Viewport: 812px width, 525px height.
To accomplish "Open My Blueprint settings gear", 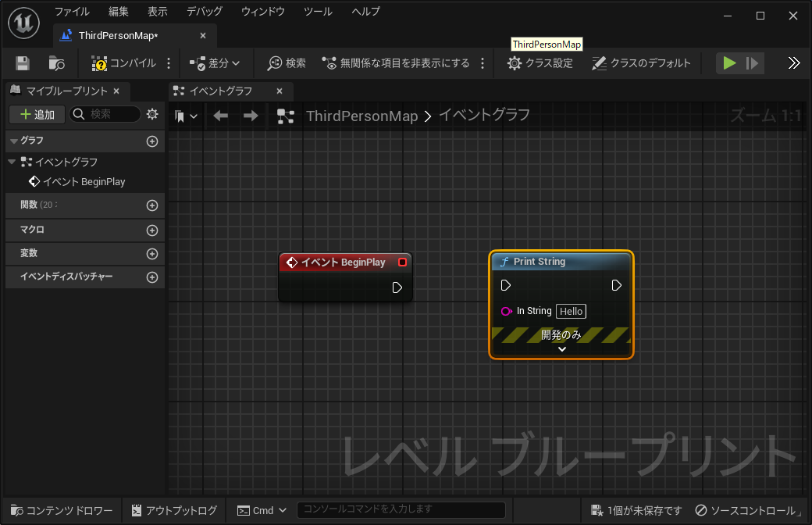I will [152, 114].
